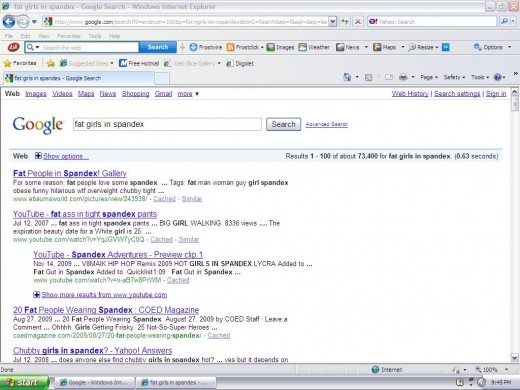Screen dimensions: 520x390
Task: Open the Frostclick feed button
Action: (x=243, y=47)
